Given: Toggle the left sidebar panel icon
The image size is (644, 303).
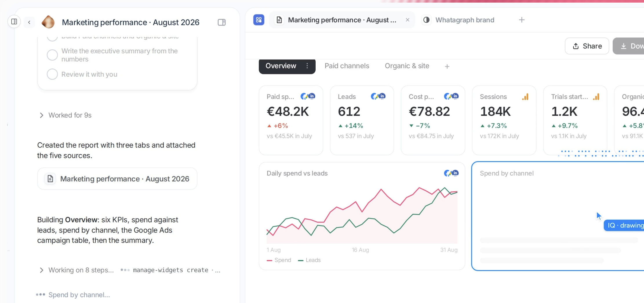Looking at the screenshot, I should (x=14, y=21).
